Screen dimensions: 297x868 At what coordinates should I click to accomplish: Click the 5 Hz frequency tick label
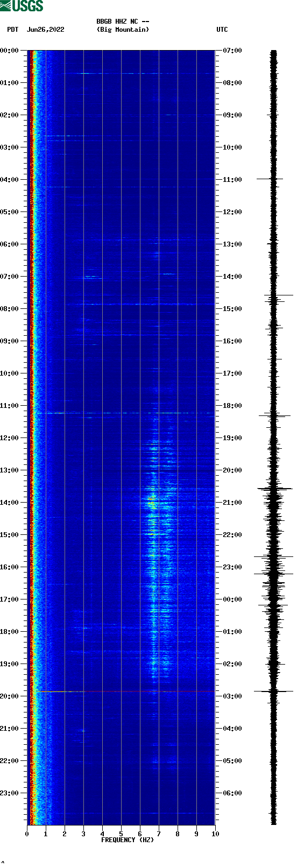[x=121, y=834]
